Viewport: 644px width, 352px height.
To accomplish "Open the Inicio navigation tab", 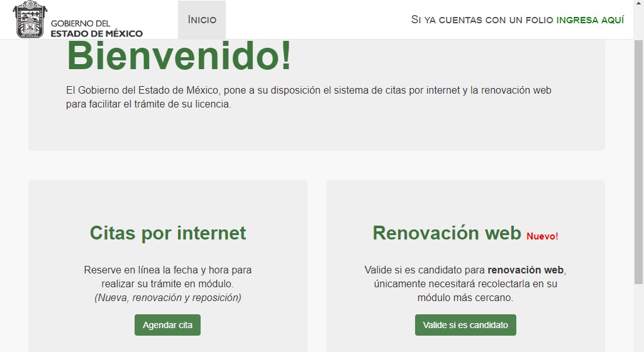I will (202, 19).
